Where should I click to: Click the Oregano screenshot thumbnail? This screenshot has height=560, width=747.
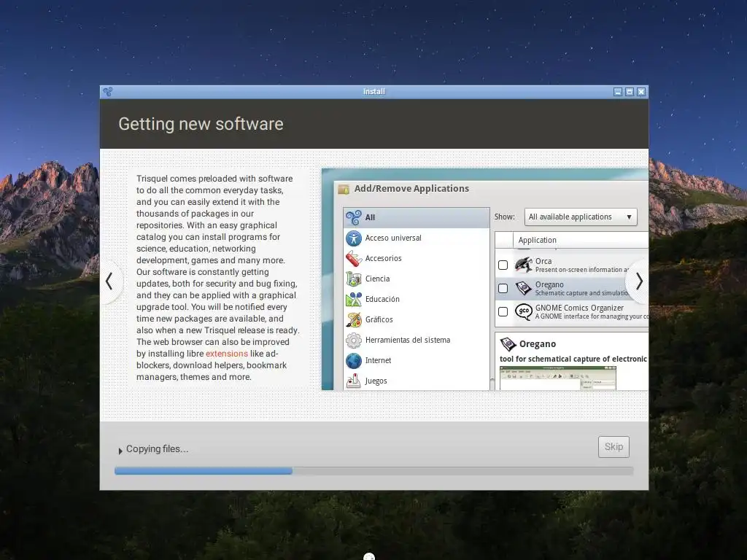(x=558, y=378)
